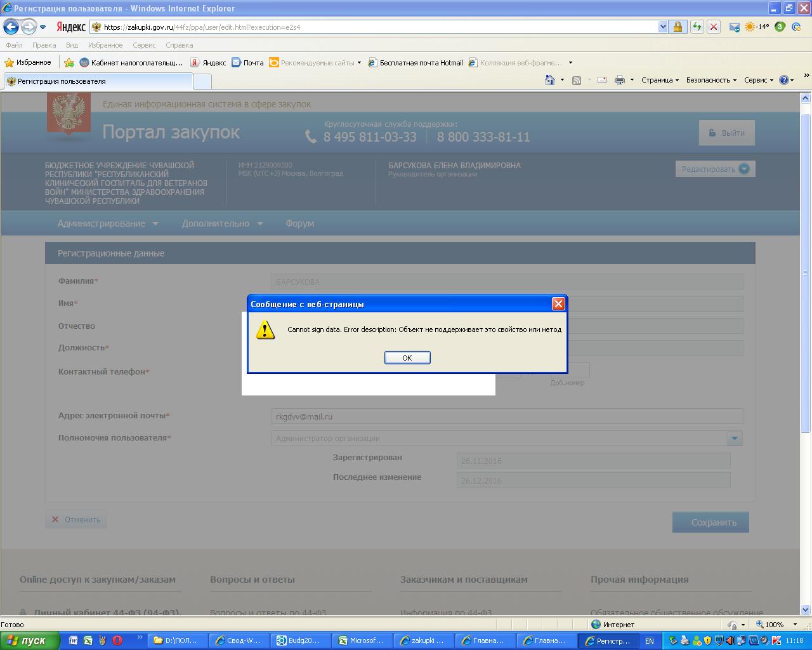Viewport: 812px width, 650px height.
Task: Click OK in the error dialog
Action: pos(407,357)
